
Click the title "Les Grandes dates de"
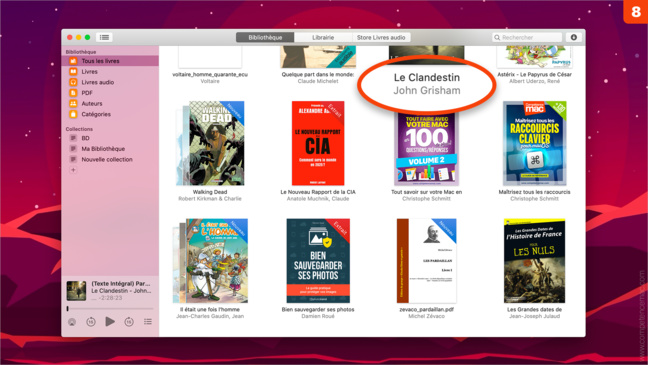coord(534,309)
